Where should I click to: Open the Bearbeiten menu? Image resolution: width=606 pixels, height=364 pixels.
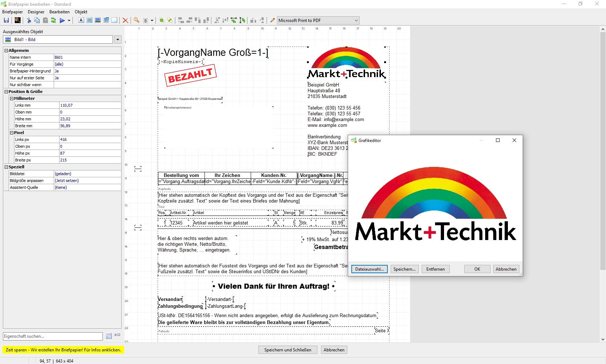click(60, 12)
